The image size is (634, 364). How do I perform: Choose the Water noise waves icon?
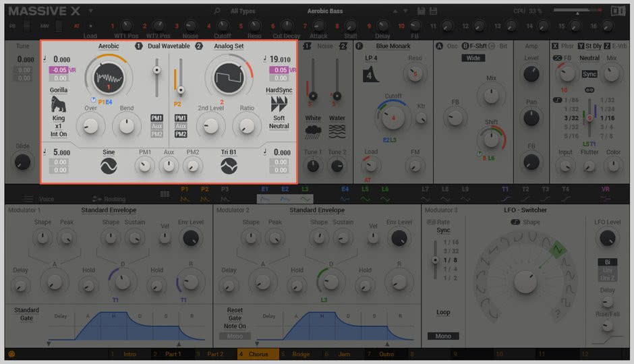pyautogui.click(x=337, y=131)
